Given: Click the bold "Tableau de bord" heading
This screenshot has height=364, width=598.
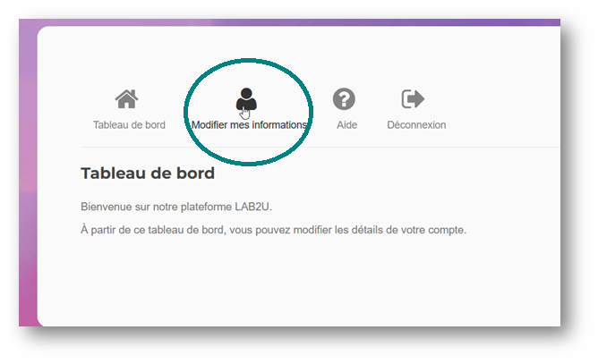Looking at the screenshot, I should pos(148,173).
